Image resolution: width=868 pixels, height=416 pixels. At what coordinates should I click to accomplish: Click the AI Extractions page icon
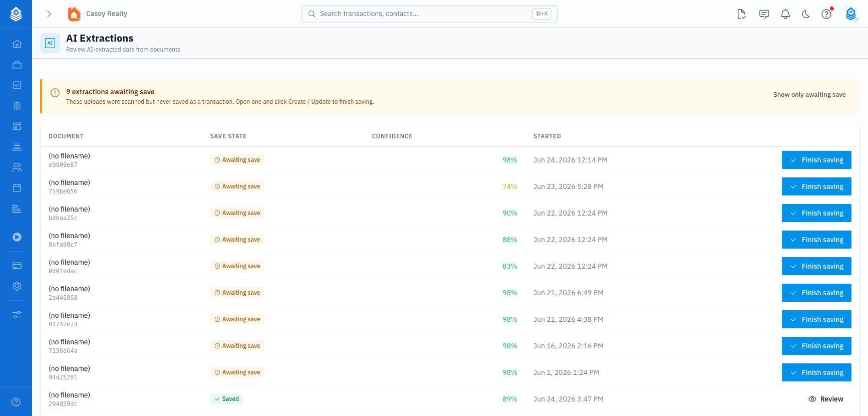click(50, 43)
